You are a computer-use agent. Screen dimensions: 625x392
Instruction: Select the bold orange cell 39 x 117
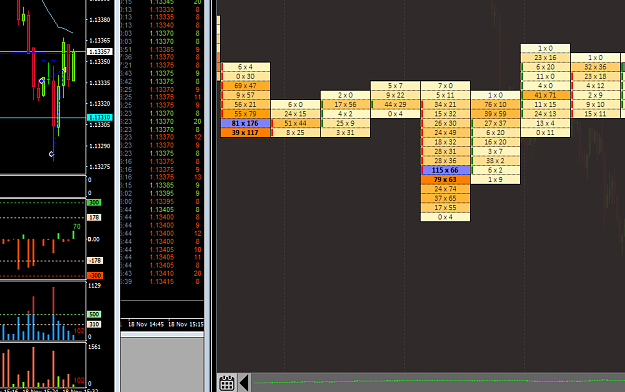tap(246, 133)
